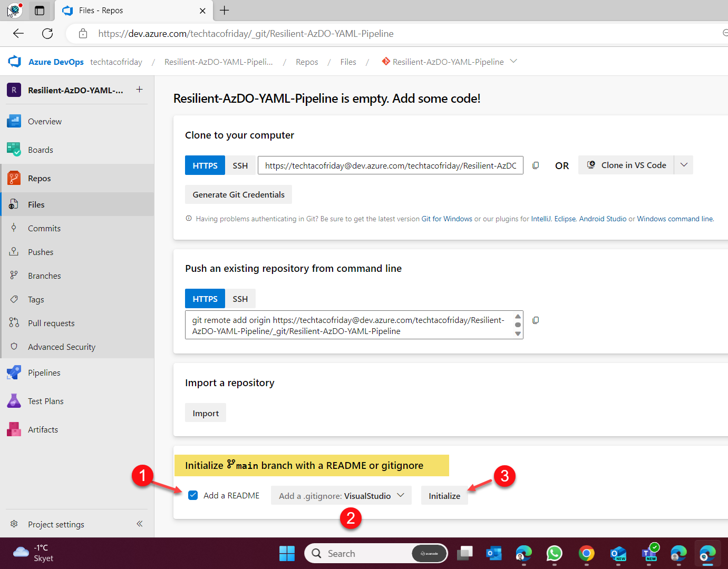This screenshot has height=569, width=728.
Task: Select SSH tab in Push section
Action: point(240,299)
